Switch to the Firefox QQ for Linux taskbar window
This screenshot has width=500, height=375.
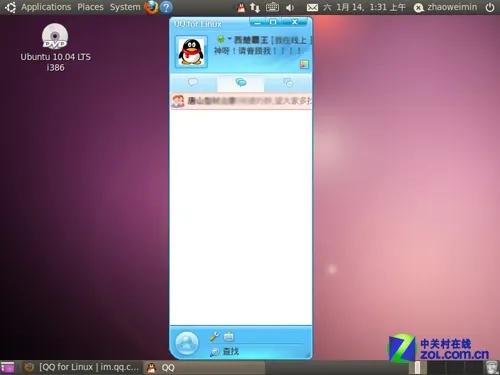(82, 367)
